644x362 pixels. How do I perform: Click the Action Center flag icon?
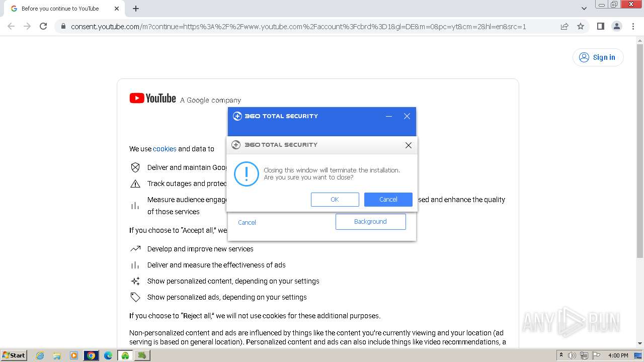(596, 355)
